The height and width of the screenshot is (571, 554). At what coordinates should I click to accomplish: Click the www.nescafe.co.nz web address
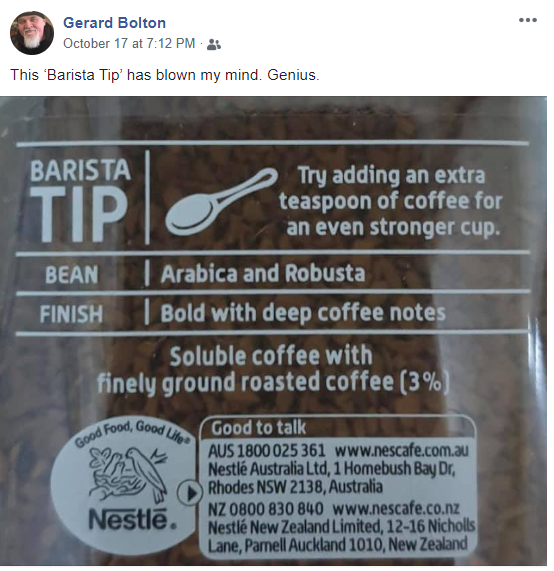click(396, 508)
